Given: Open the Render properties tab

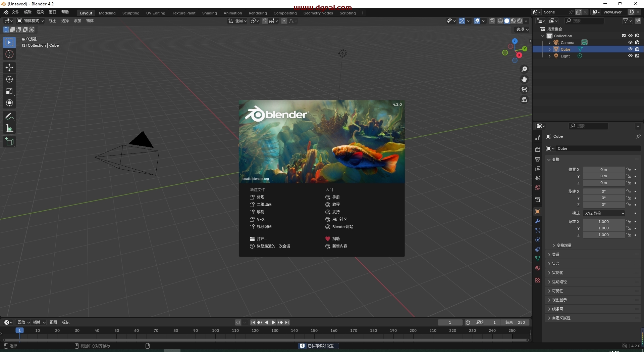Looking at the screenshot, I should tap(538, 149).
